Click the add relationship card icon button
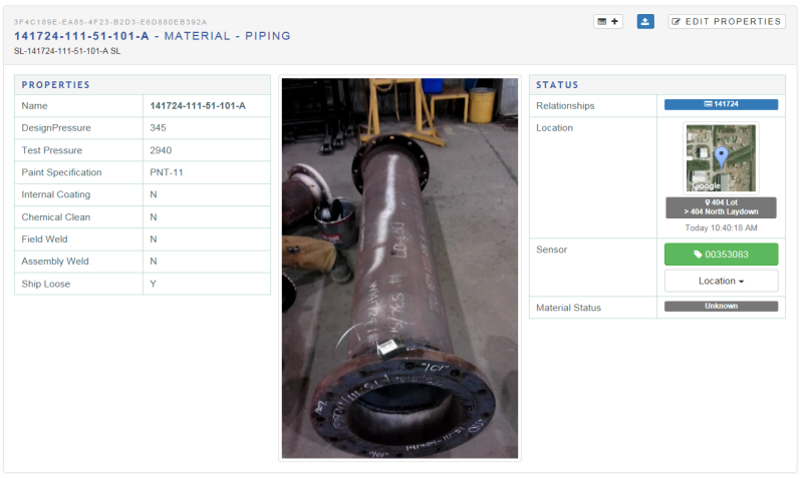 [607, 21]
